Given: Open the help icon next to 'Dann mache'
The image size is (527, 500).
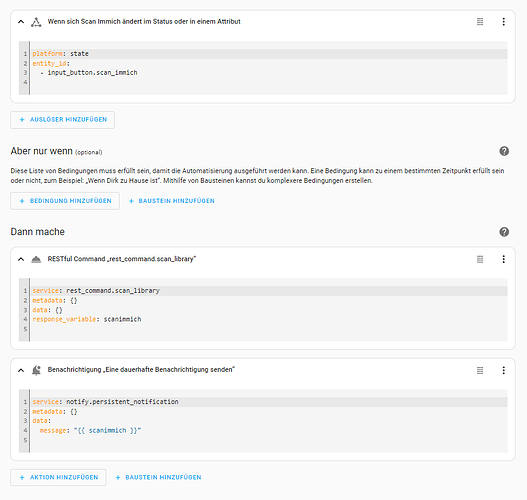Looking at the screenshot, I should tap(504, 232).
